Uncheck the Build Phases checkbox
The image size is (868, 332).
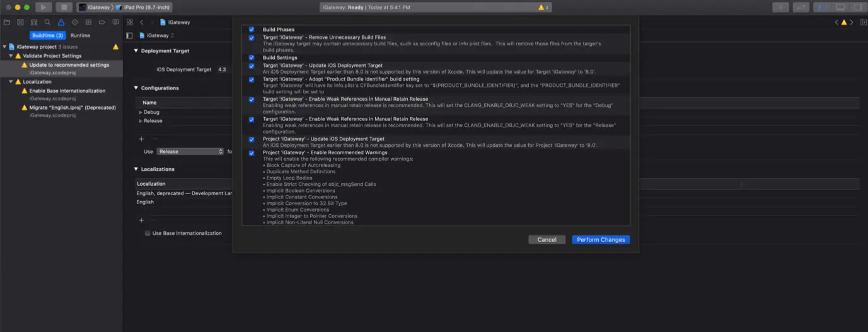click(252, 30)
